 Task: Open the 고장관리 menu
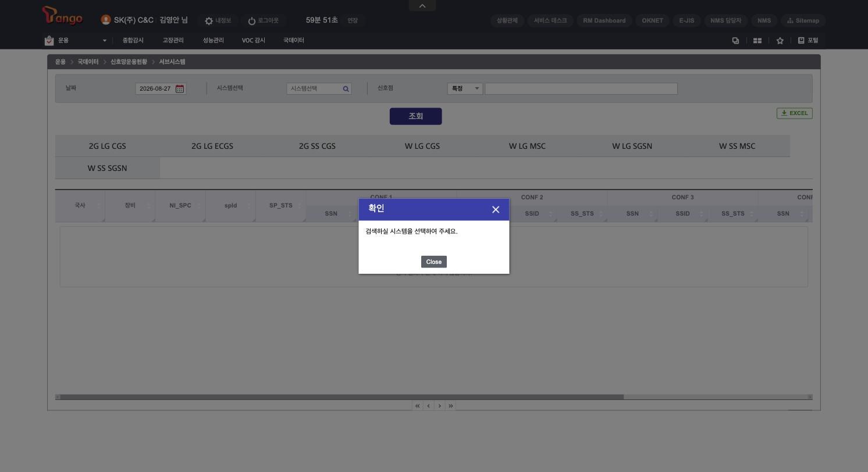coord(173,41)
